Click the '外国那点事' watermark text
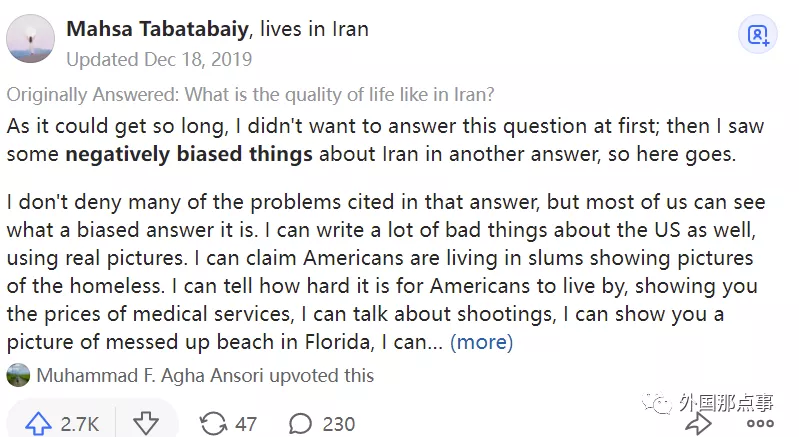 coord(726,403)
